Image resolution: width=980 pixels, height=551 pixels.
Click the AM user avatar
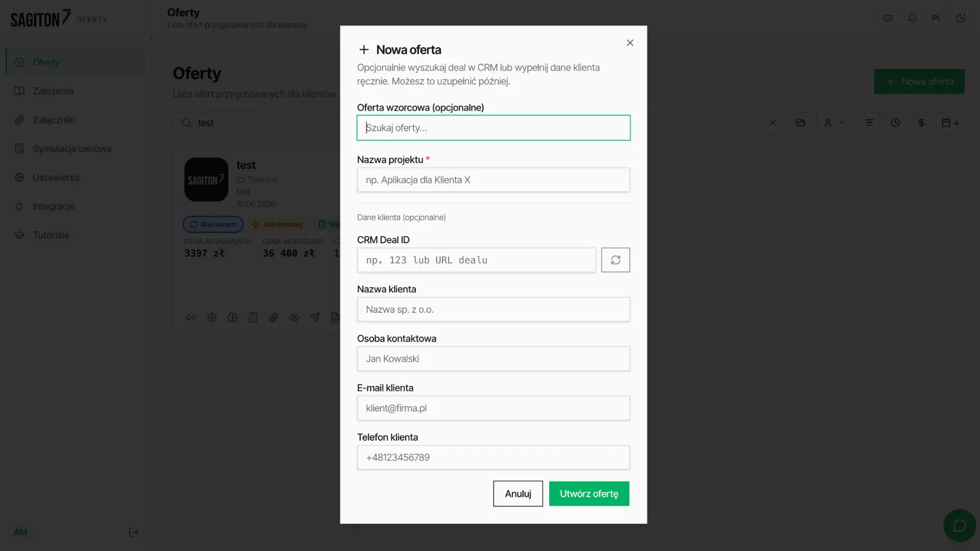(x=20, y=533)
